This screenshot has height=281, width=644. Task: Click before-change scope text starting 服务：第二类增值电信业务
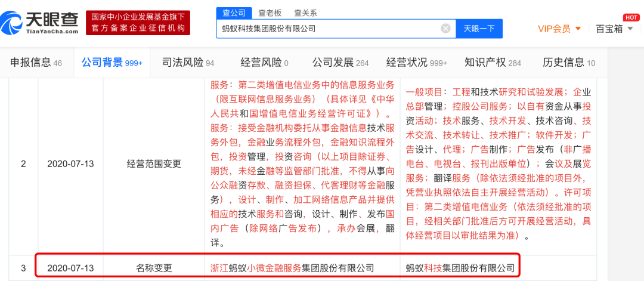click(302, 164)
